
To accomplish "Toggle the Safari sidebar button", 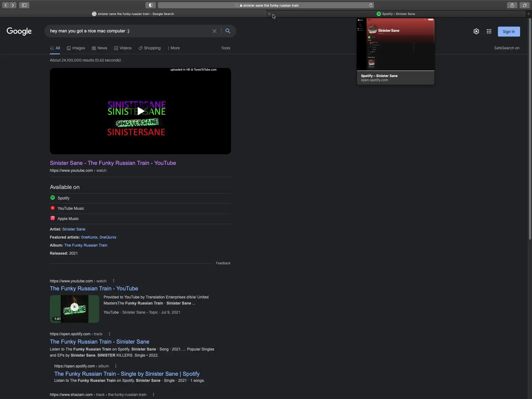I will (24, 5).
